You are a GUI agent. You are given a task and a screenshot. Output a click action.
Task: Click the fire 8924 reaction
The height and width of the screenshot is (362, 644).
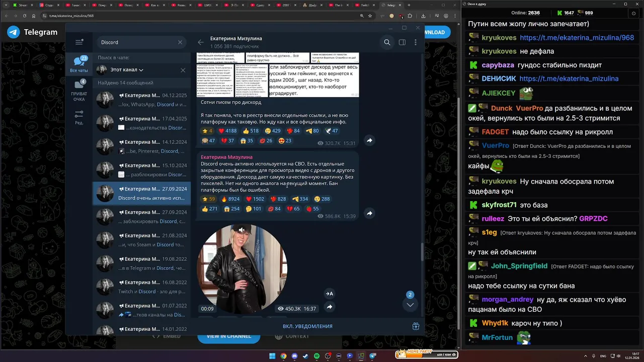tap(230, 199)
